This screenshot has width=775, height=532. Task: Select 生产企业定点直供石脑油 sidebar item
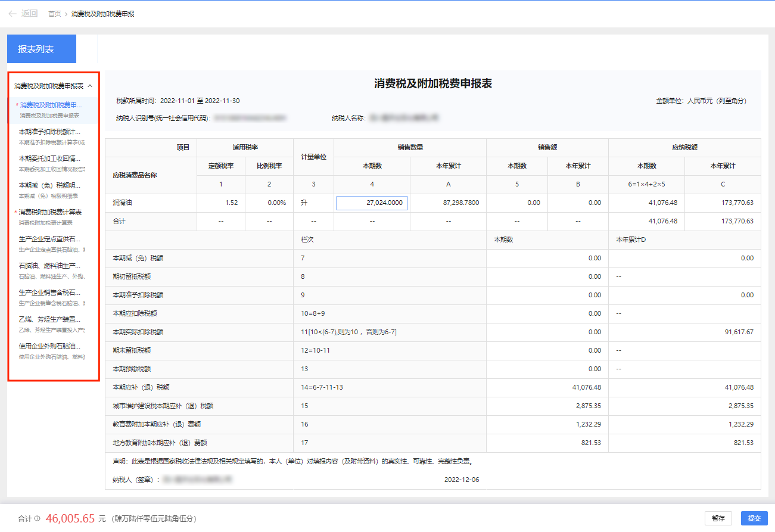(x=50, y=239)
